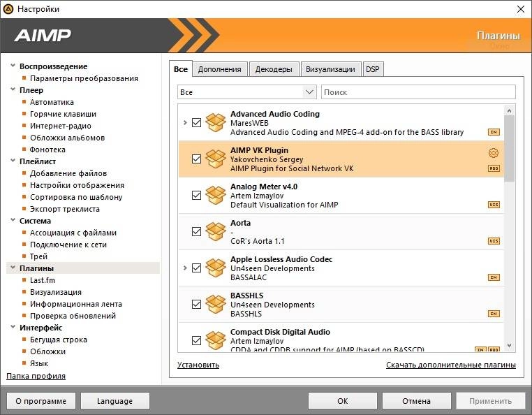Screen dimensions: 532x415
Task: Switch to the Все tab
Action: 181,69
